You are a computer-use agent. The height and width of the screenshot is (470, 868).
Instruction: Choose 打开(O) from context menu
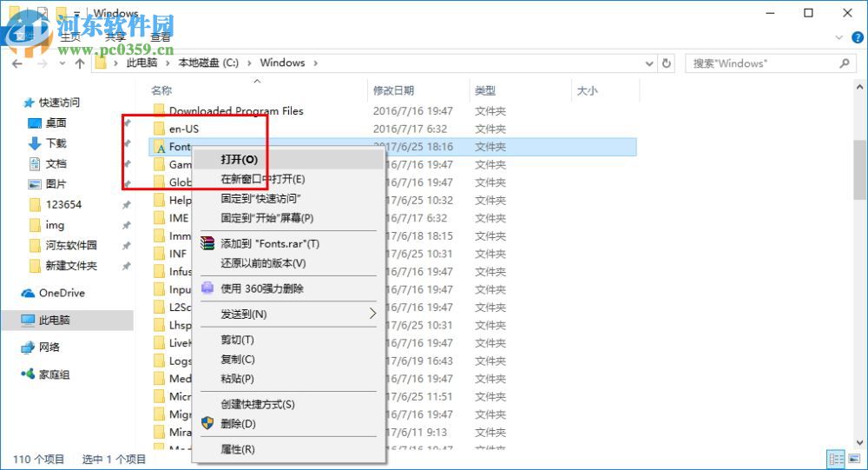288,160
